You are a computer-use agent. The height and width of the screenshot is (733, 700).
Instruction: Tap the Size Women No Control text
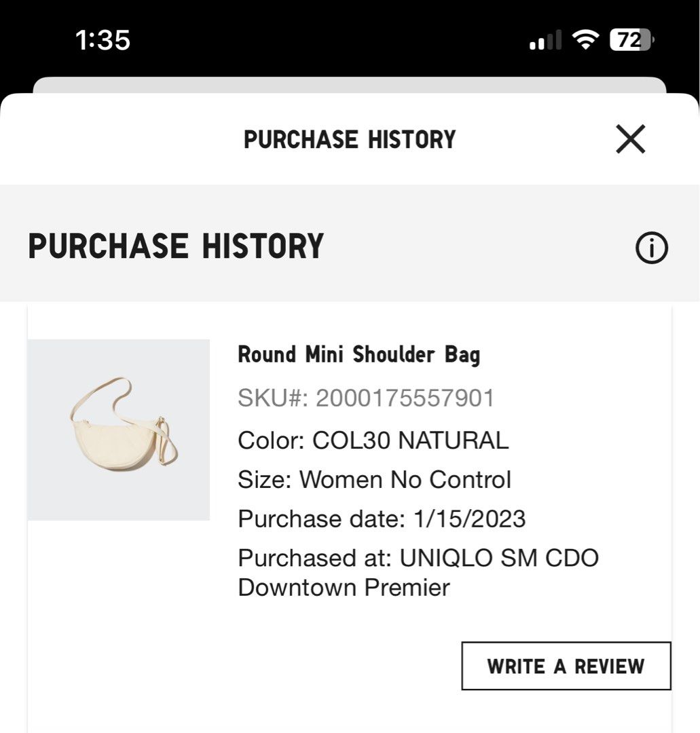tap(375, 480)
